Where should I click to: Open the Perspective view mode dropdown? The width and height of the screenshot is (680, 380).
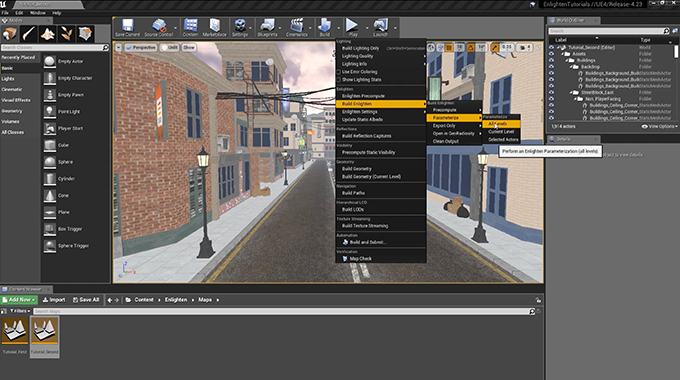point(140,47)
